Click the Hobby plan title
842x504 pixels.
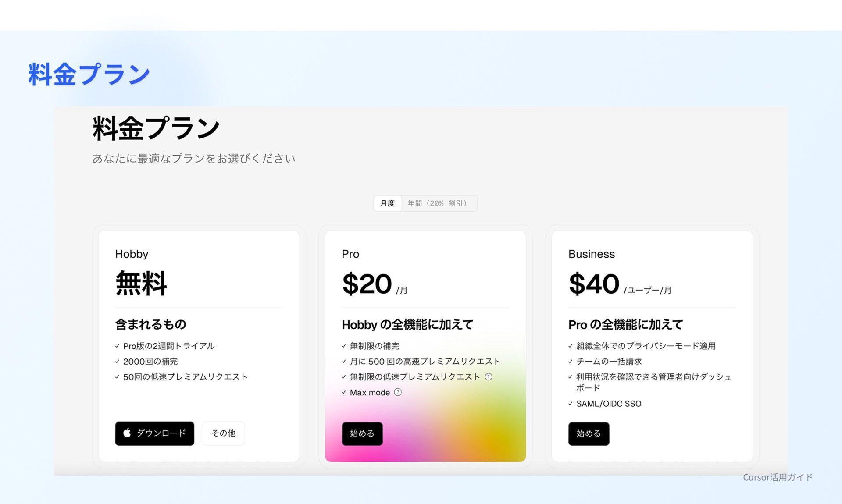132,254
